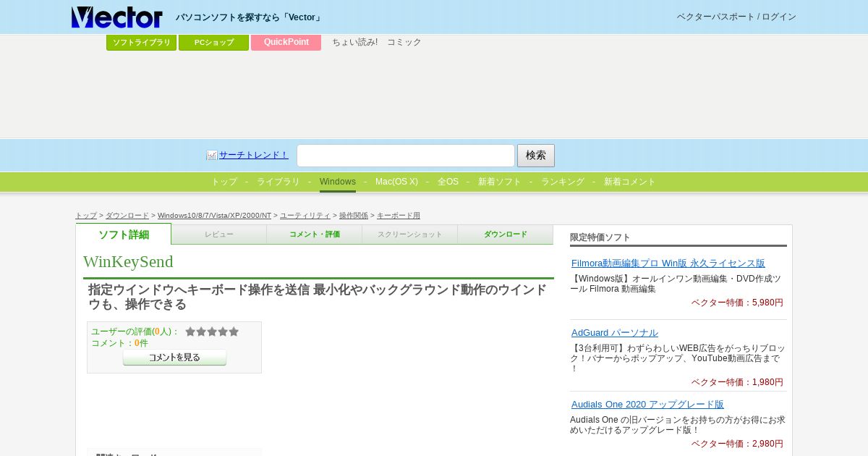Click the ちょい読み! link
This screenshot has height=456, width=868.
click(354, 42)
